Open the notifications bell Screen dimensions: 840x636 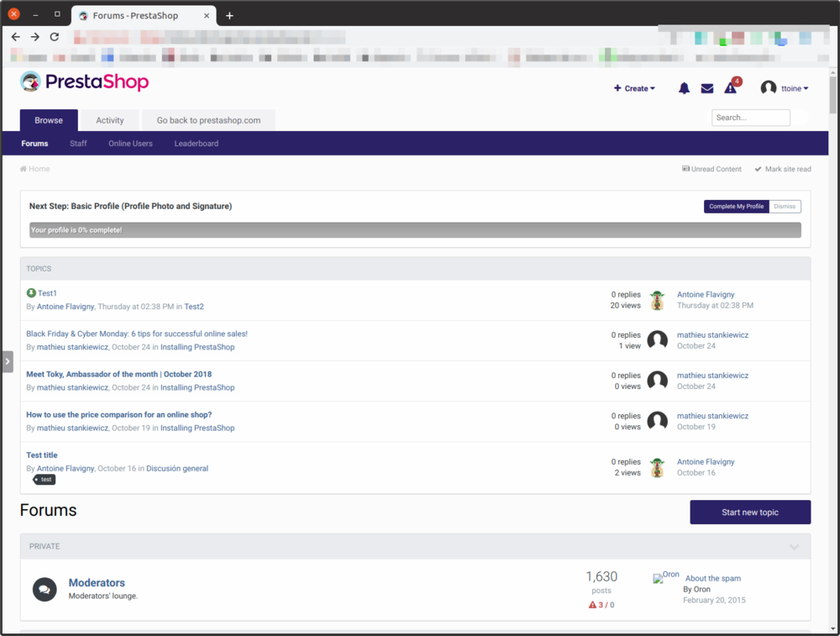[x=684, y=87]
